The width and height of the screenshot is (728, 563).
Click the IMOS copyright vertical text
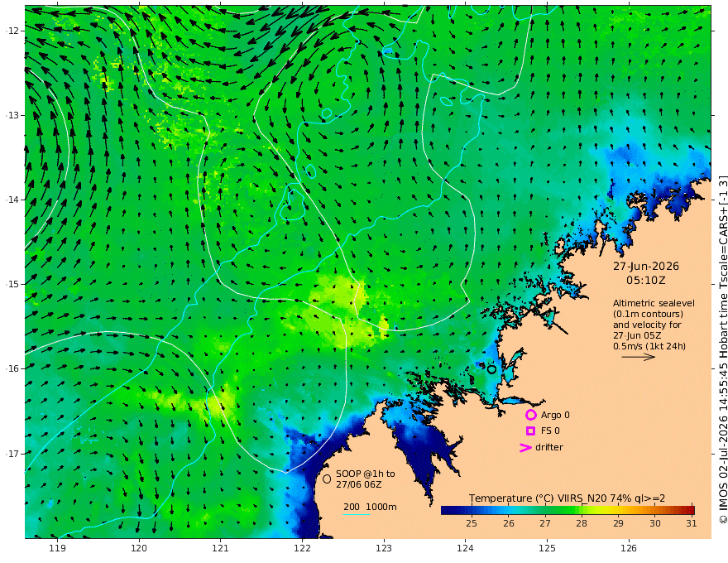(x=722, y=349)
